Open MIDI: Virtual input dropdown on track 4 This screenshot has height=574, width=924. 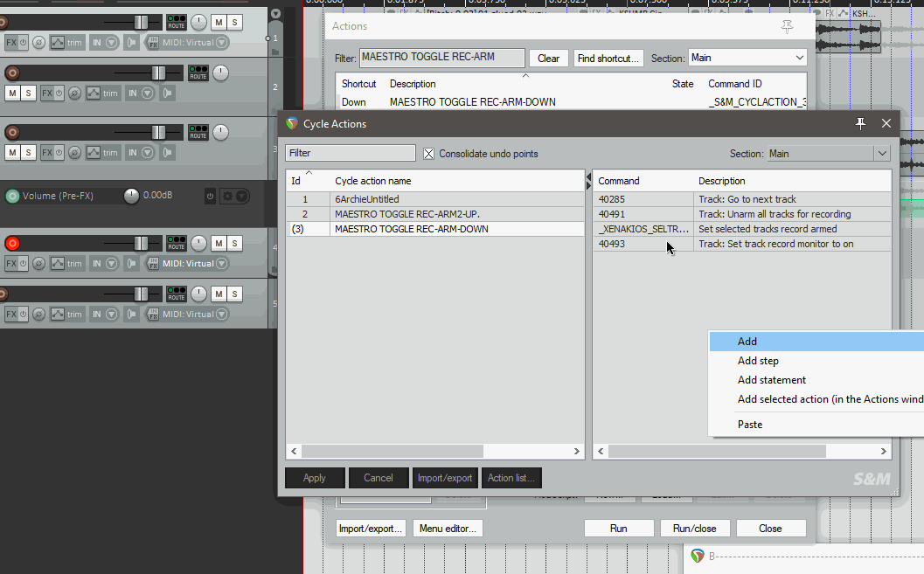221,263
